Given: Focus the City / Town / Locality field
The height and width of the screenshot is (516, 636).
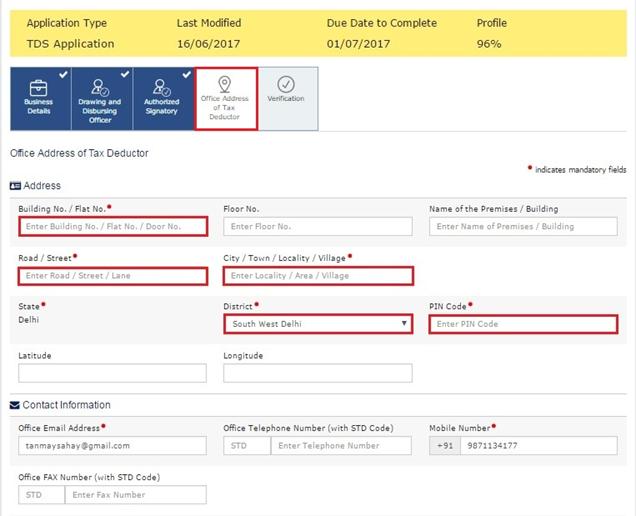Looking at the screenshot, I should (318, 276).
